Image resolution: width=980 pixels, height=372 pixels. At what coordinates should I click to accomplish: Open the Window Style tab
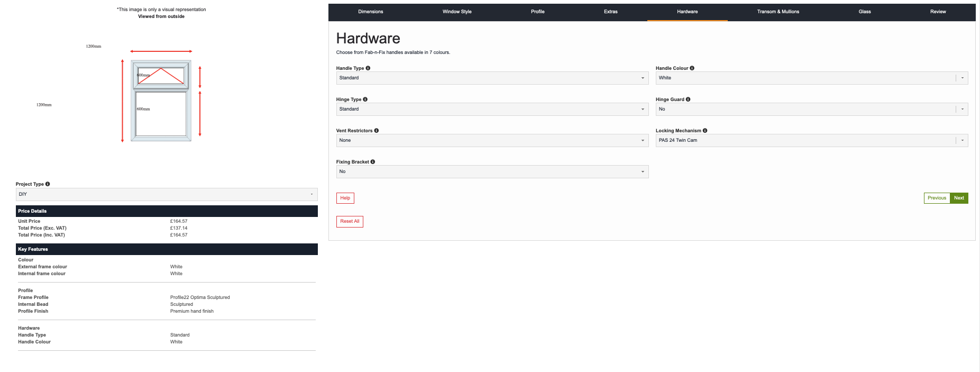coord(457,12)
